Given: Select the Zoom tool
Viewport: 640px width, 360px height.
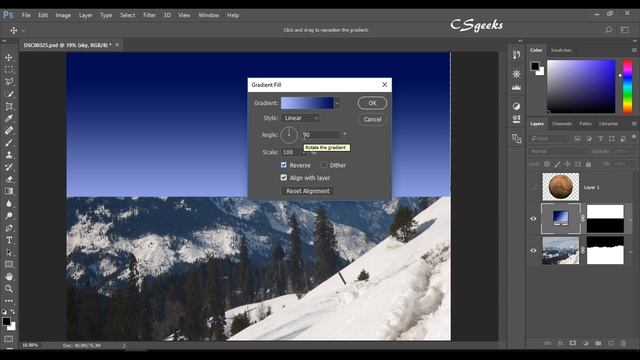Looking at the screenshot, I should (x=9, y=289).
